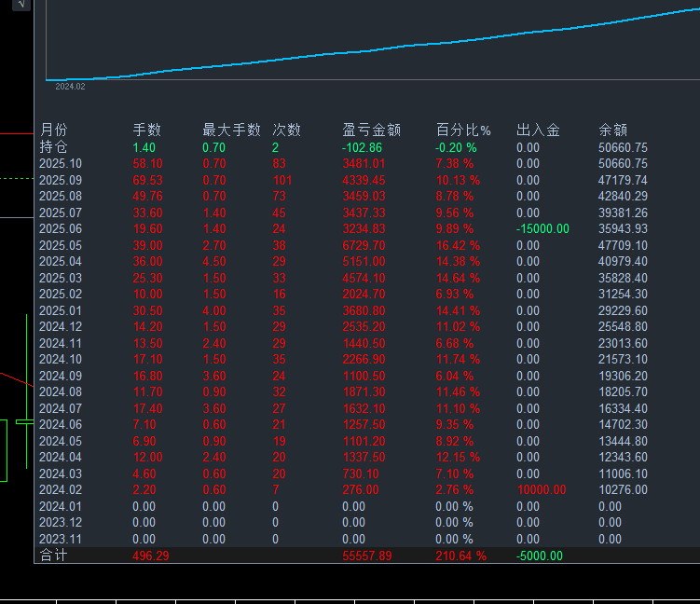Click balance 19306.20

click(x=623, y=376)
